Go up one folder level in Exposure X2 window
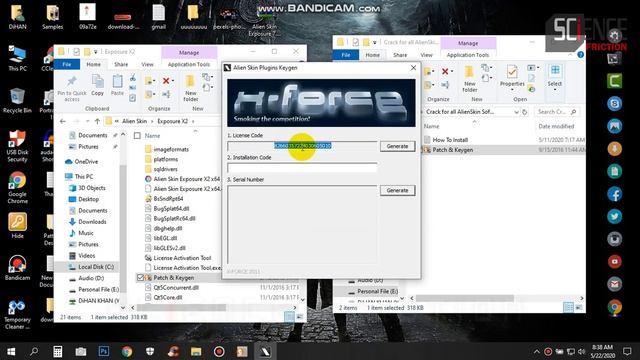 point(97,121)
